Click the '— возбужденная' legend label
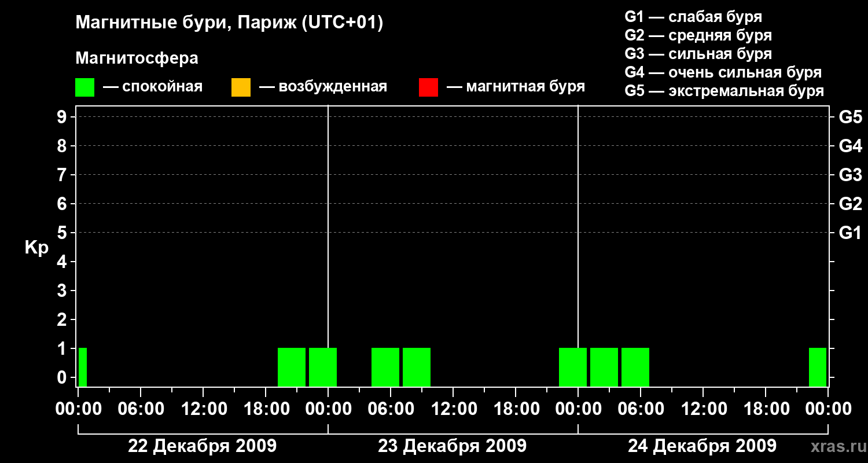This screenshot has height=463, width=868. click(323, 87)
